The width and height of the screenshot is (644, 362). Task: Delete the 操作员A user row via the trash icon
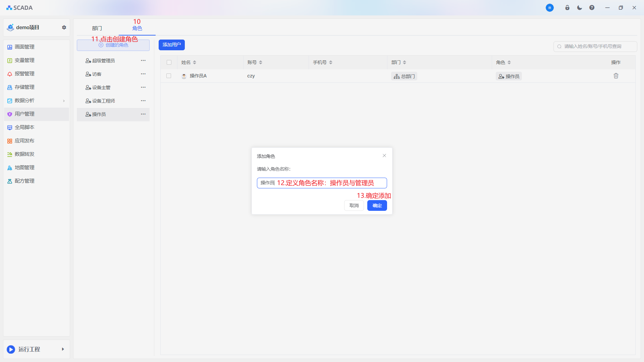pyautogui.click(x=616, y=76)
